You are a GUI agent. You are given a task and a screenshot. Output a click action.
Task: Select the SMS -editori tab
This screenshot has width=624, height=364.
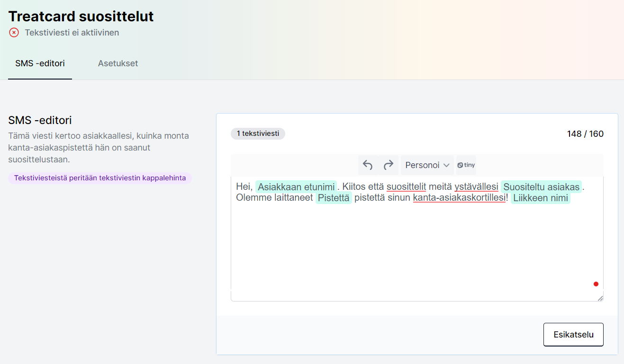[40, 63]
